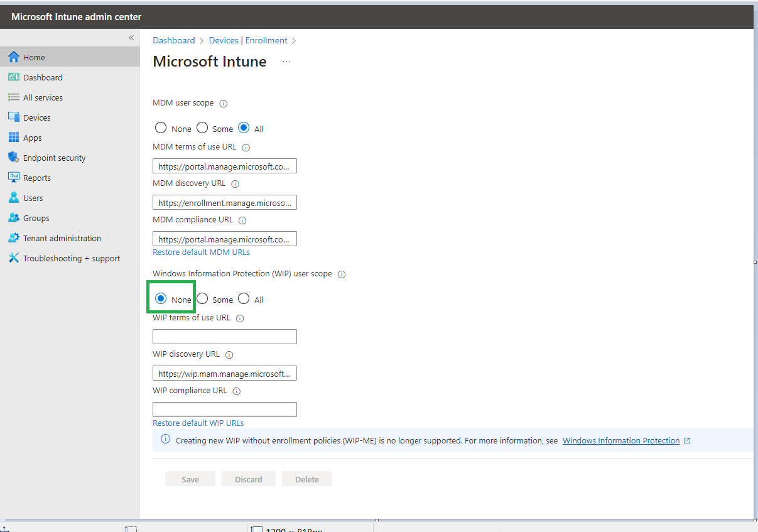The height and width of the screenshot is (532, 758).
Task: Click the MDM terms of use URL field
Action: 225,166
